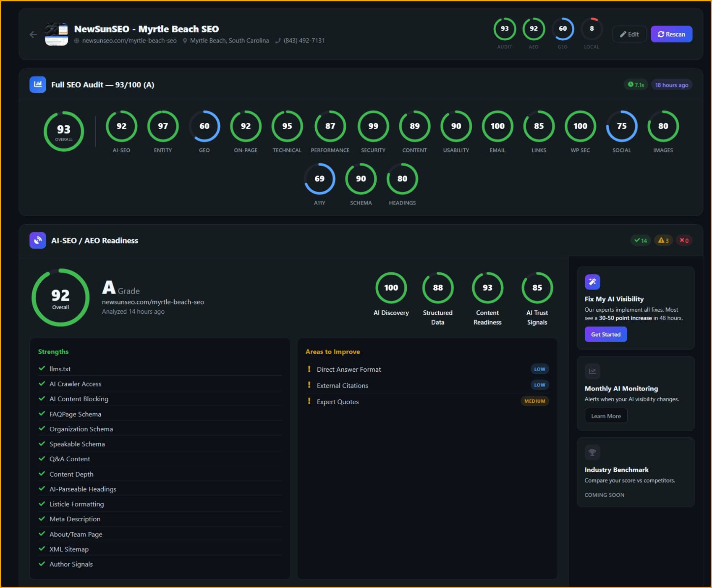Click the green passed checks badge
Viewport: 712px width, 588px height.
[641, 240]
